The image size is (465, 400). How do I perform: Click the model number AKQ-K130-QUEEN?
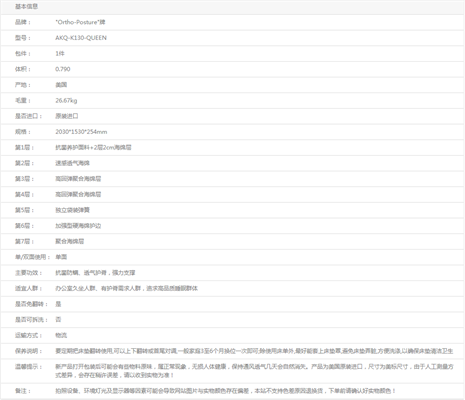(x=81, y=38)
